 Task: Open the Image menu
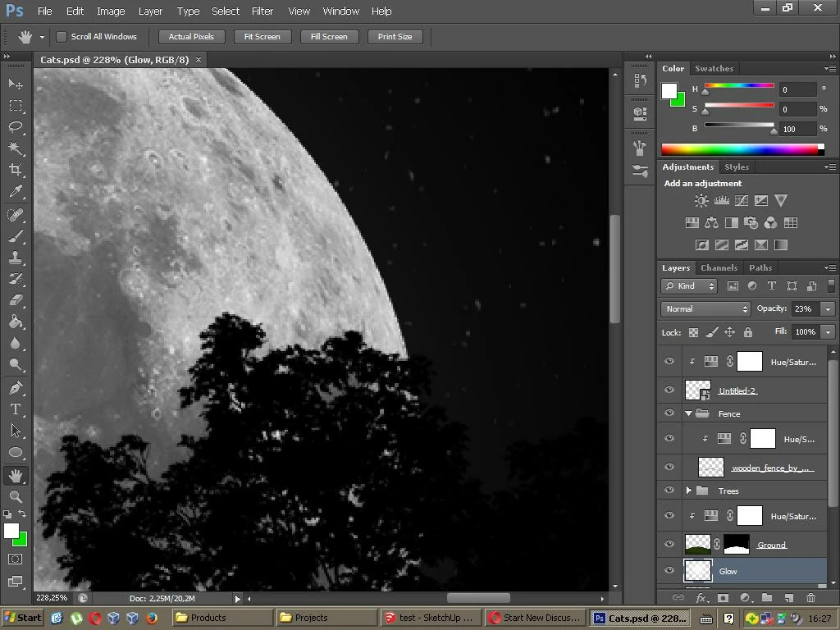pos(111,11)
